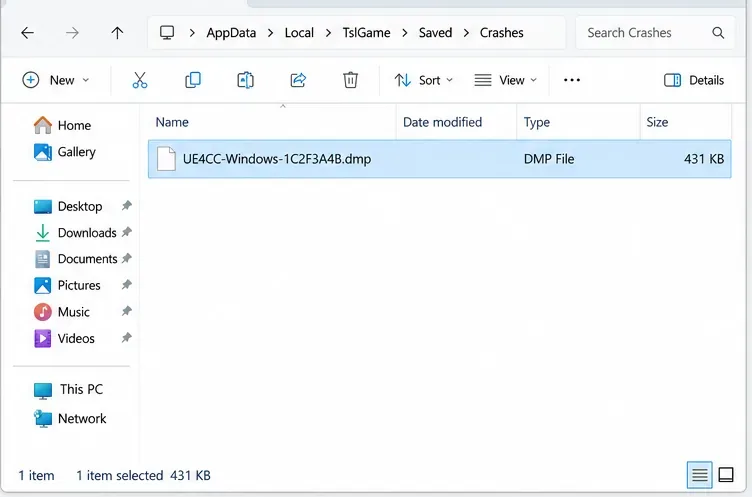The image size is (752, 497).
Task: Expand chevron after Local in path
Action: [x=328, y=33]
